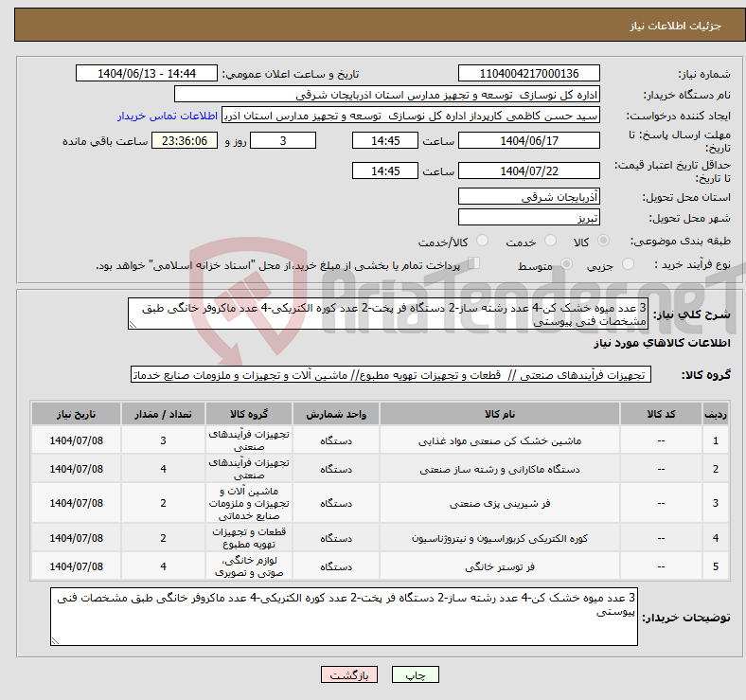
Task: Click the price validity date 1404/07/22
Action: 528,171
